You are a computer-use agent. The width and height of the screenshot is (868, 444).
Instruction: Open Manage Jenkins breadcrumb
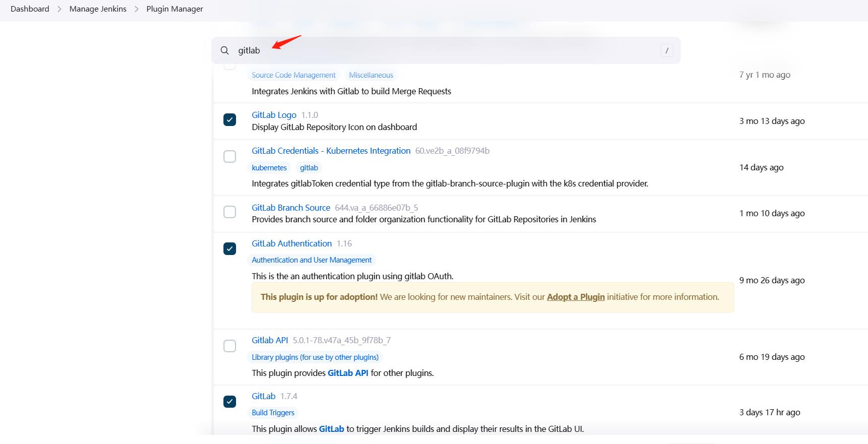click(98, 9)
